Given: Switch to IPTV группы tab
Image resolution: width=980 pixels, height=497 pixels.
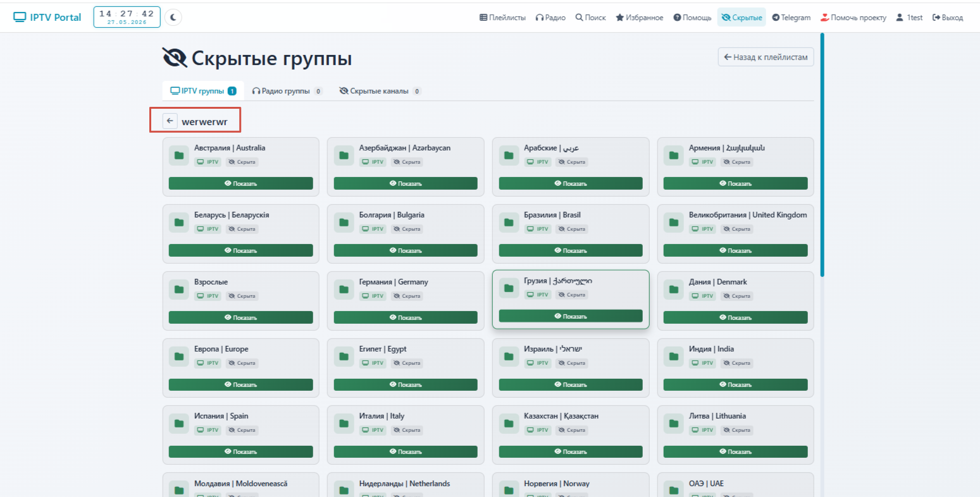Looking at the screenshot, I should pos(203,91).
